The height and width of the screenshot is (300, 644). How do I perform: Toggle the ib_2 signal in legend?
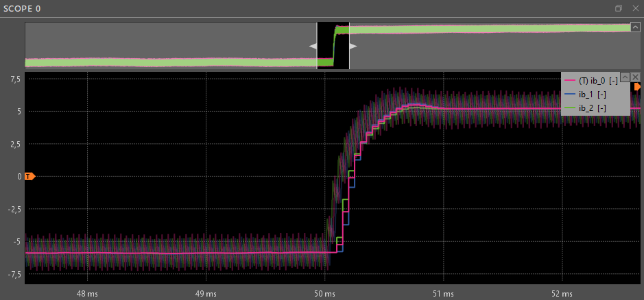[x=593, y=108]
